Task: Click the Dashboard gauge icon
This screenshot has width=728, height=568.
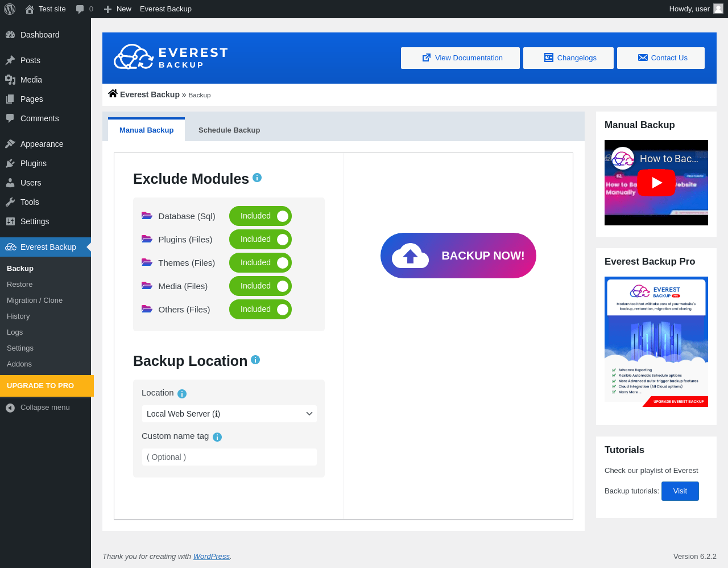Action: 10,35
